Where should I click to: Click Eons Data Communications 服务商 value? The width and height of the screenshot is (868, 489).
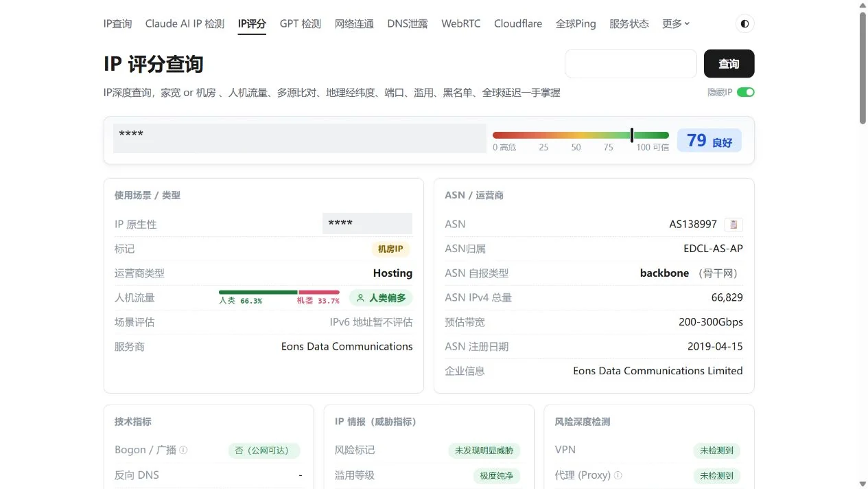347,347
